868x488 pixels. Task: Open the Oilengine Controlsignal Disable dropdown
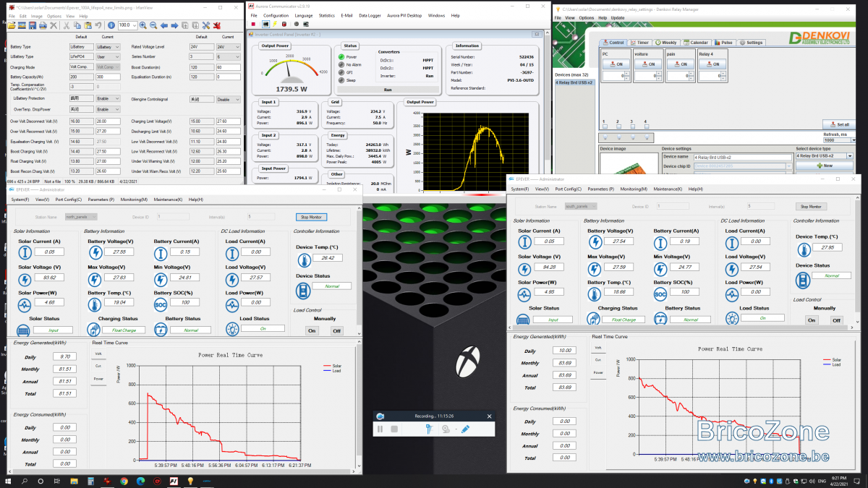[228, 98]
